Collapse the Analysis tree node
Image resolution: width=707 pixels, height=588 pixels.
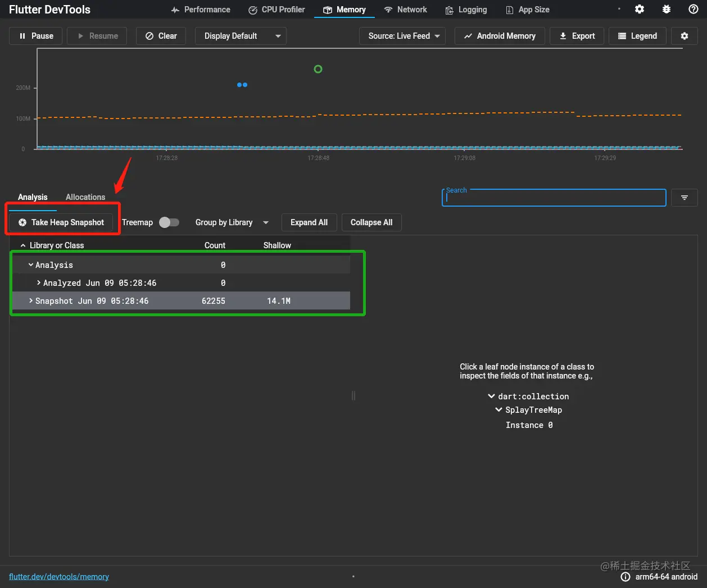tap(31, 265)
